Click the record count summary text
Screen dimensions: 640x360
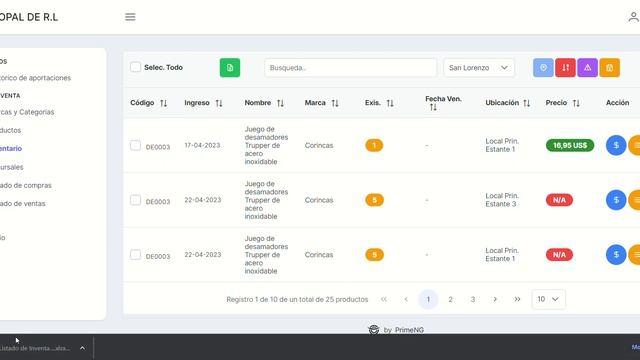coord(297,299)
